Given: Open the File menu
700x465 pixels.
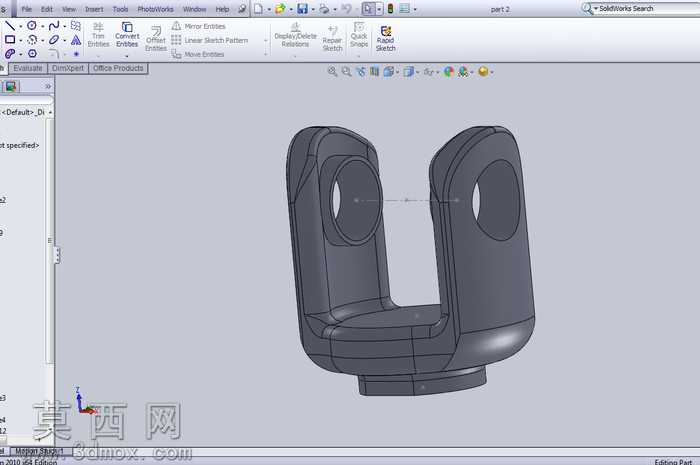Looking at the screenshot, I should coord(27,9).
